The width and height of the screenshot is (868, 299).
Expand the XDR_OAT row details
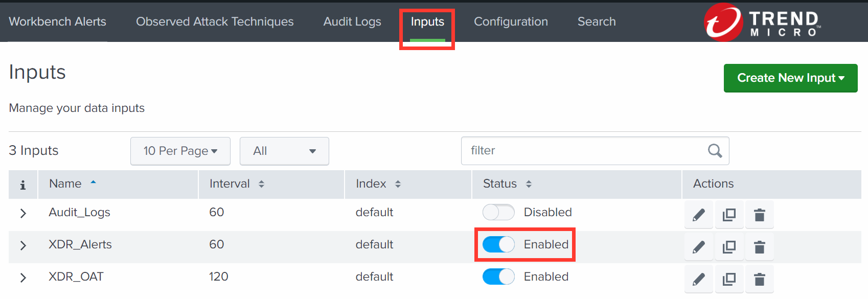click(x=23, y=278)
